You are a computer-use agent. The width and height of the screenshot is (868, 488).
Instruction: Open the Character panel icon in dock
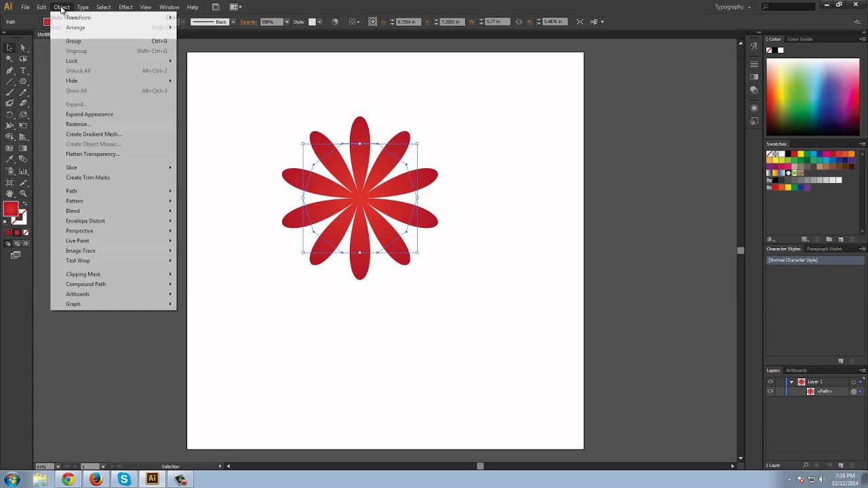click(754, 46)
